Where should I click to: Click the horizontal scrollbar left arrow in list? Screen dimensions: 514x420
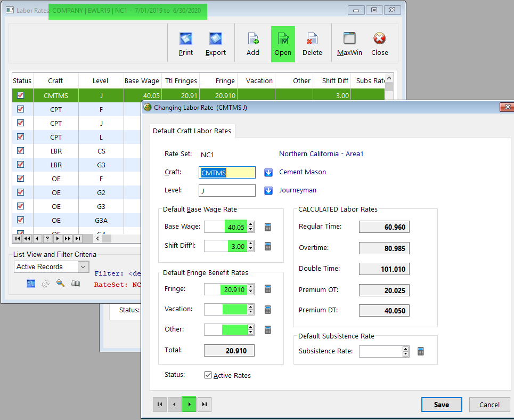[97, 239]
